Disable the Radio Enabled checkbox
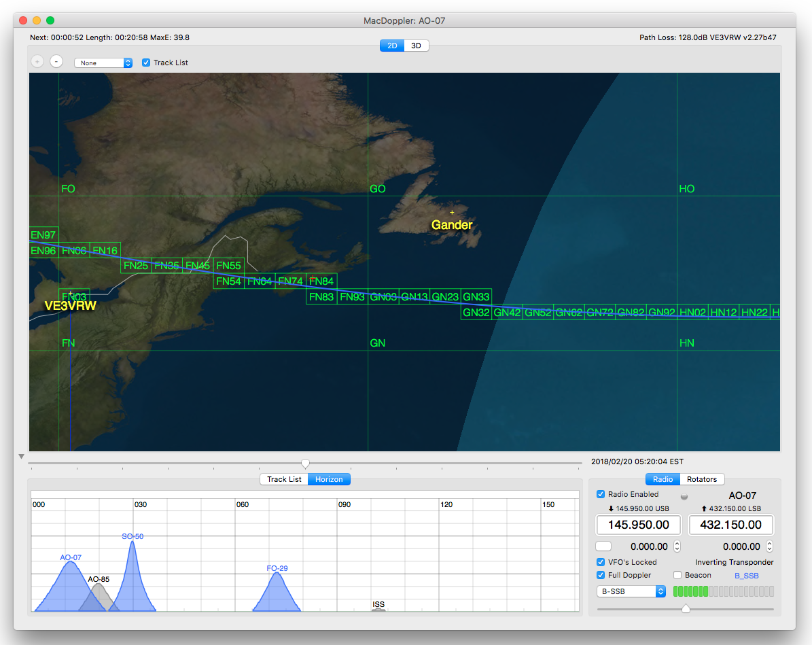Image resolution: width=812 pixels, height=645 pixels. click(601, 495)
